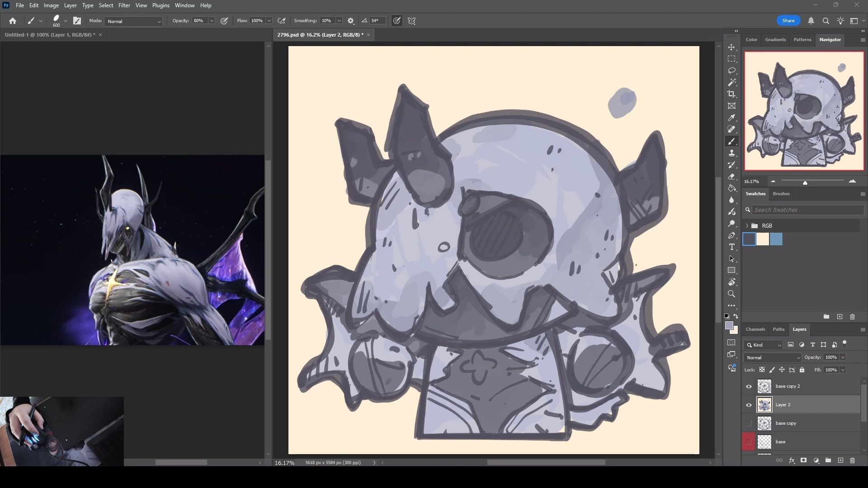Select the Type tool
The width and height of the screenshot is (868, 488).
coord(731,247)
